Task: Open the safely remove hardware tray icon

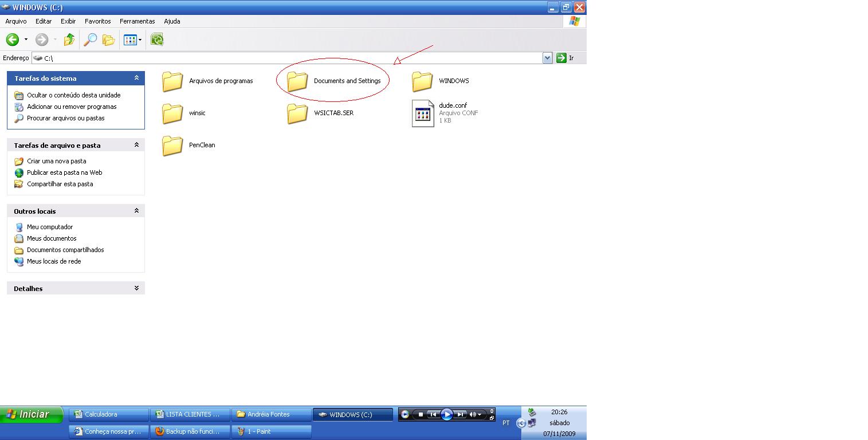Action: (x=531, y=412)
